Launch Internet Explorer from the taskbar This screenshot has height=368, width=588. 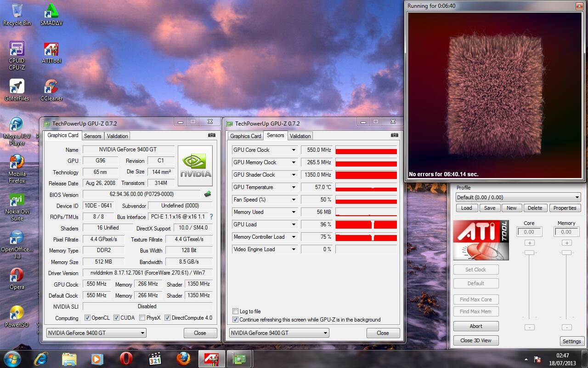(41, 358)
